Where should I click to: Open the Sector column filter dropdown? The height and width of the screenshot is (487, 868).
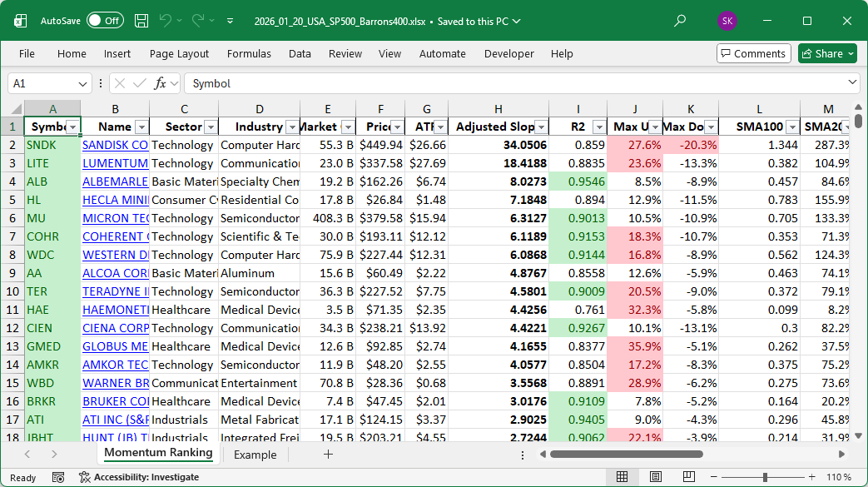pos(209,127)
